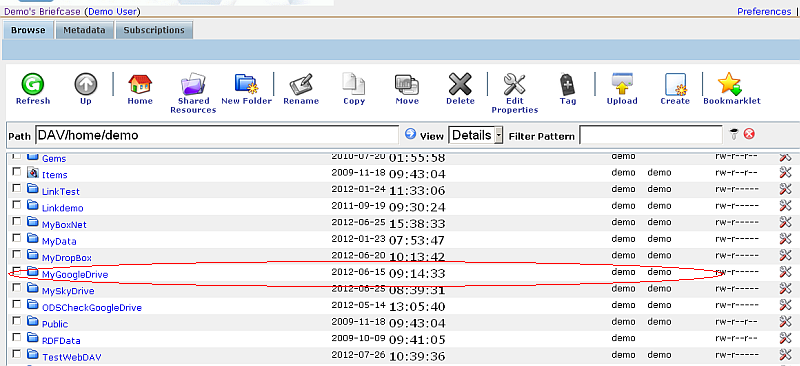The width and height of the screenshot is (800, 366).
Task: Click the Delete X icon
Action: (x=460, y=84)
